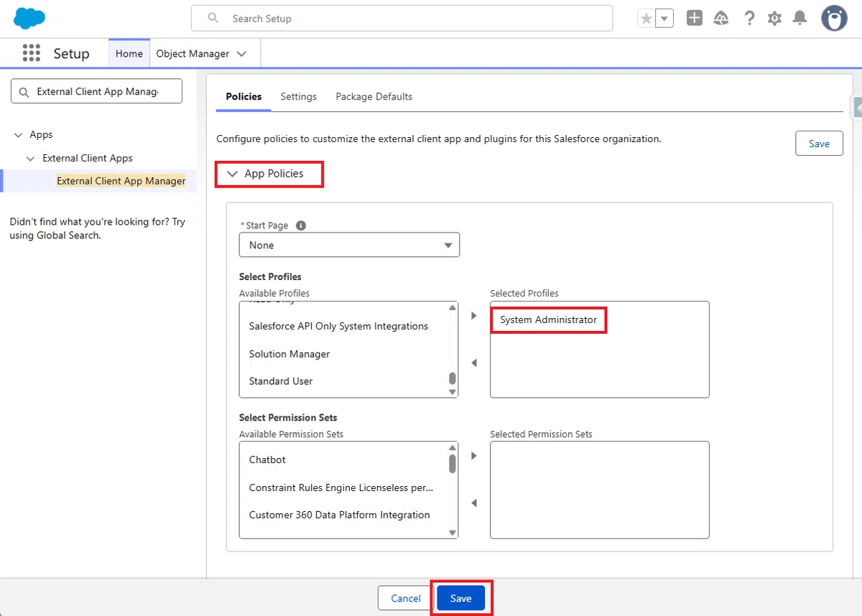Screen dimensions: 862x616
Task: Select Salesforce API Only System Integrations profile
Action: click(x=338, y=326)
